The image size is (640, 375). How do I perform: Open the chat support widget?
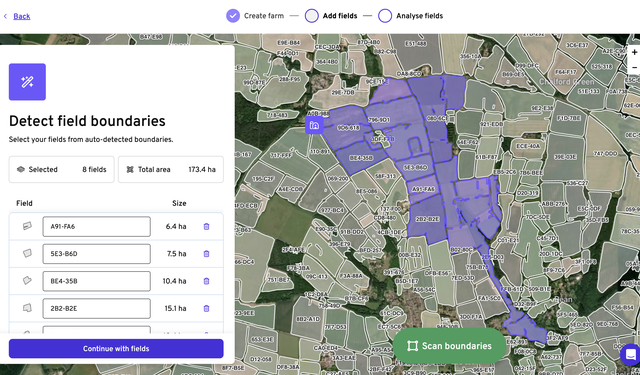631,353
